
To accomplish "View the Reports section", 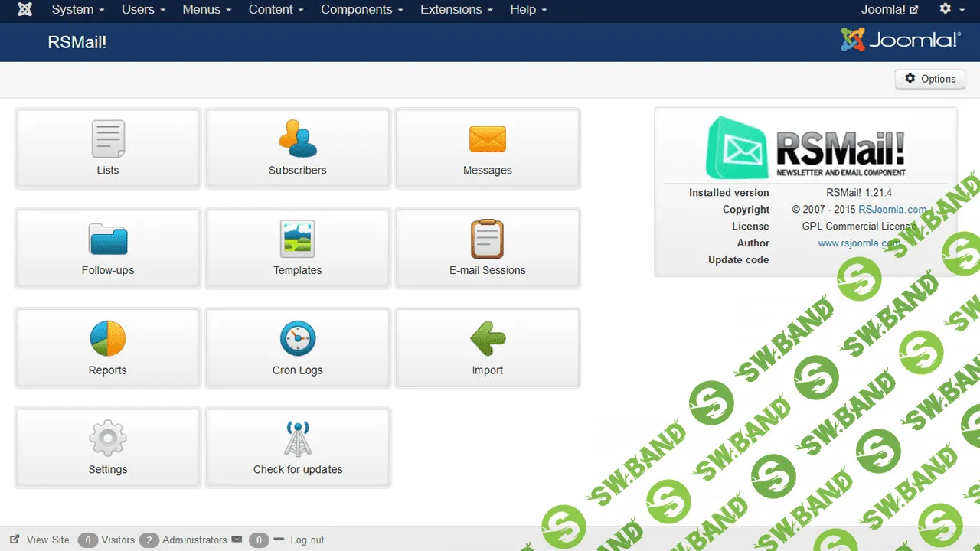I will tap(107, 347).
